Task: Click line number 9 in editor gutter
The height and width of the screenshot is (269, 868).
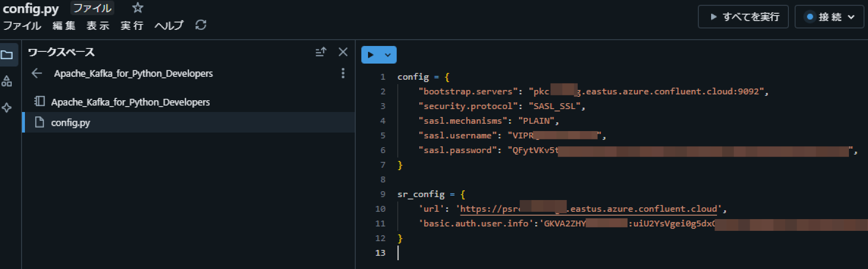Action: [x=383, y=194]
